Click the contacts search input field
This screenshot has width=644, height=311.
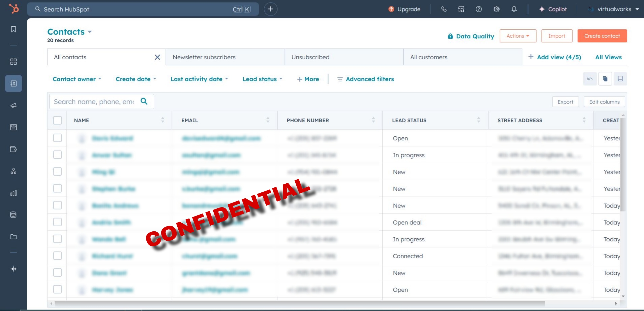94,101
